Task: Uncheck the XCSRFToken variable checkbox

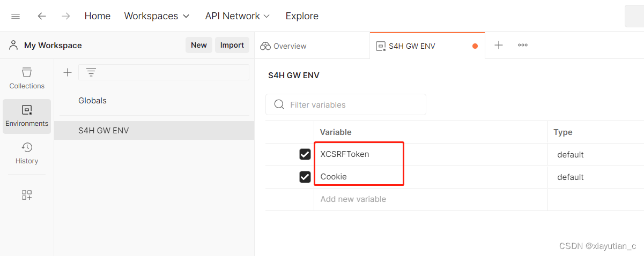Action: 305,154
